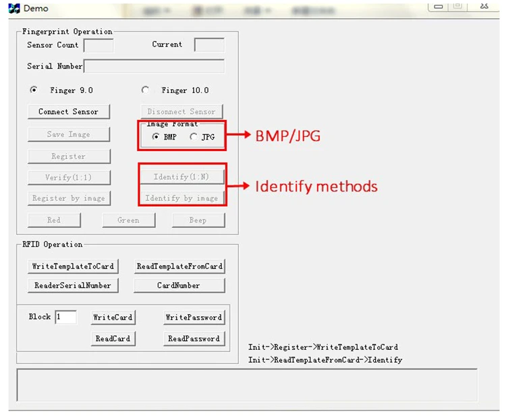
Task: Click the CardNumber button
Action: coord(179,285)
